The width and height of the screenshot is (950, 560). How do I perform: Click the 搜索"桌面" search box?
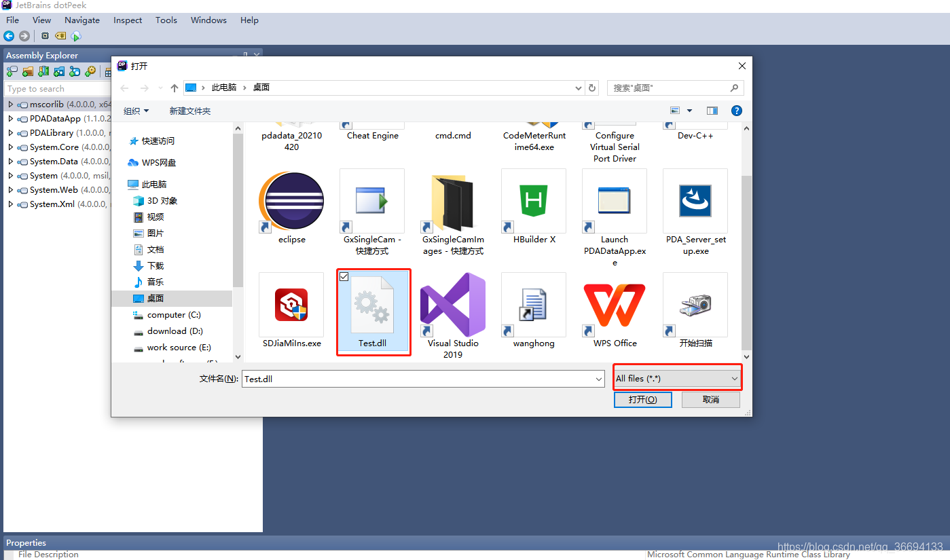point(676,88)
